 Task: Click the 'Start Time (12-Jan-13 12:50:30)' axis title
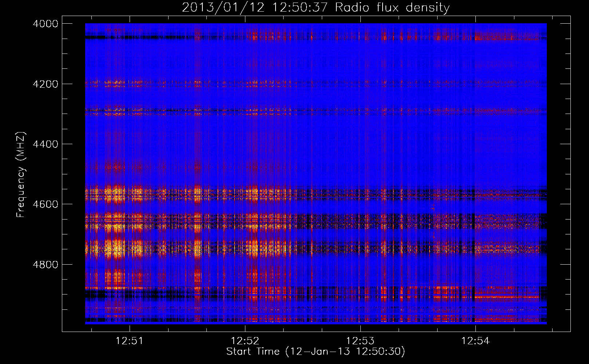(x=316, y=352)
